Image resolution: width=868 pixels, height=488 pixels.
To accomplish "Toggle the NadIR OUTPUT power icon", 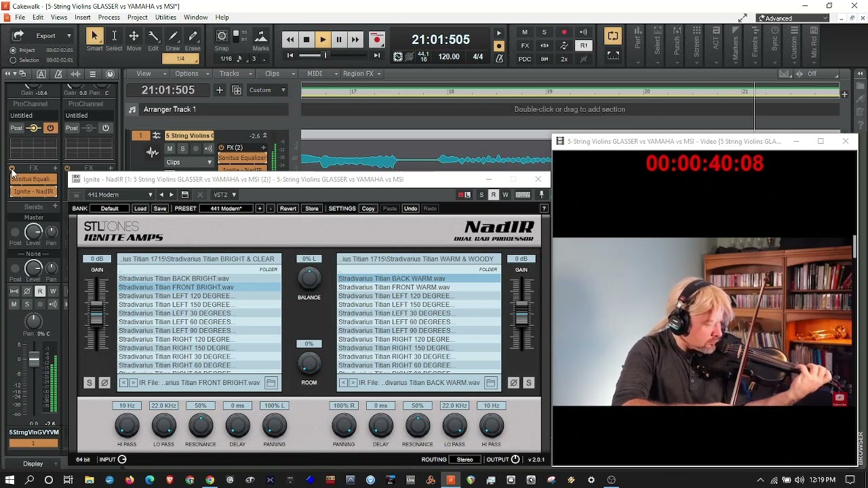I will [x=515, y=460].
